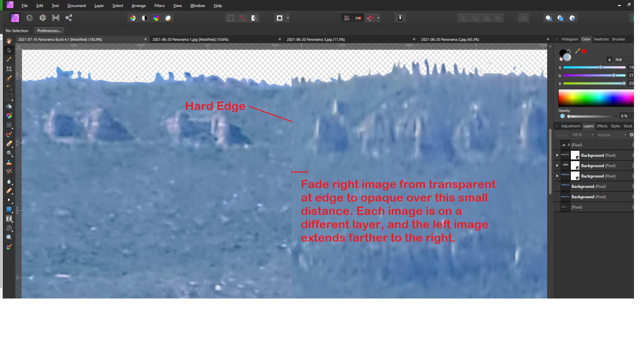Select the Paint Brush tool

(9, 79)
